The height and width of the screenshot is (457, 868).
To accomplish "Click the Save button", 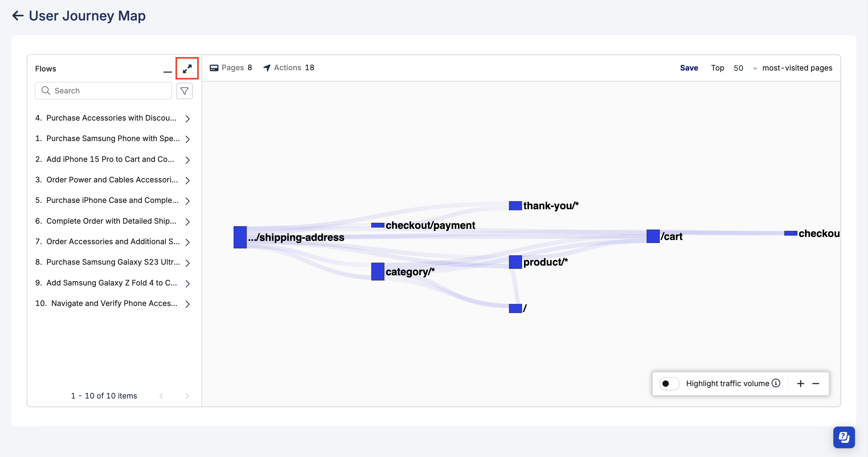I will [x=689, y=68].
